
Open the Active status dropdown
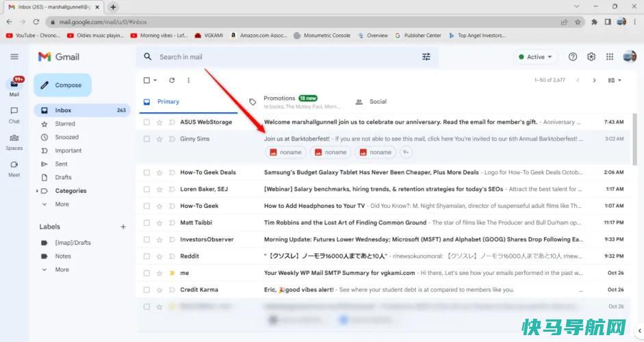536,57
